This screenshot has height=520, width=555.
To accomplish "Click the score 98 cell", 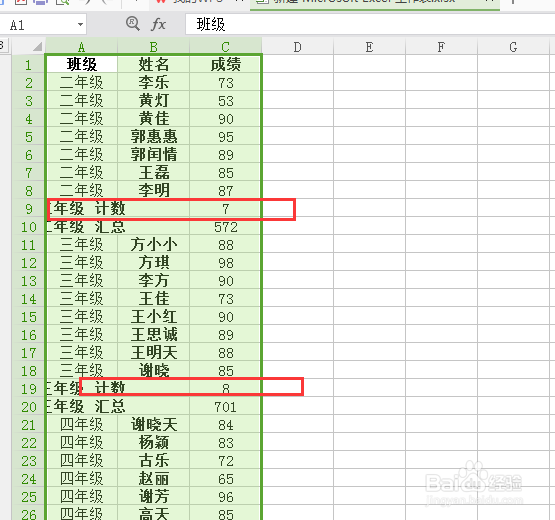I will tap(225, 263).
